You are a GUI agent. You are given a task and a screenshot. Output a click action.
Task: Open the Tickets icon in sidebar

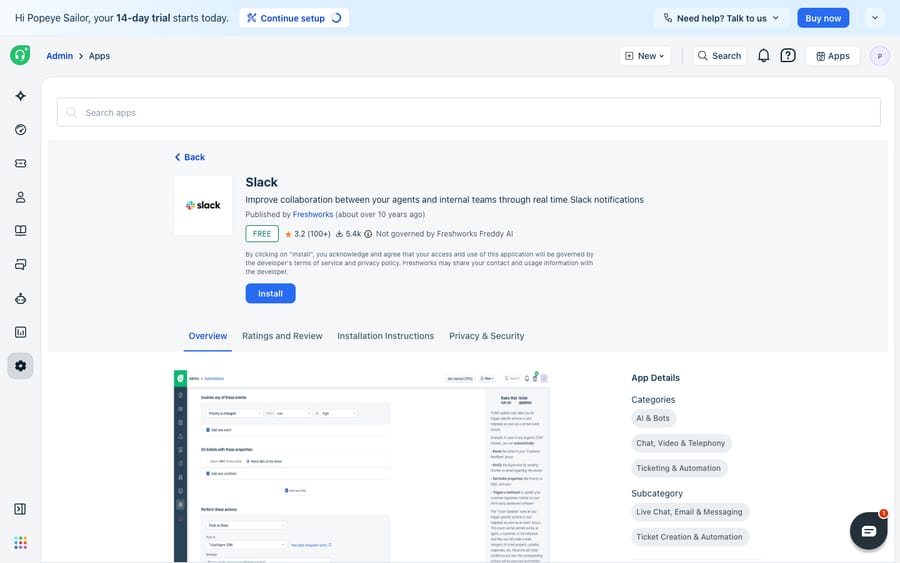coord(21,164)
